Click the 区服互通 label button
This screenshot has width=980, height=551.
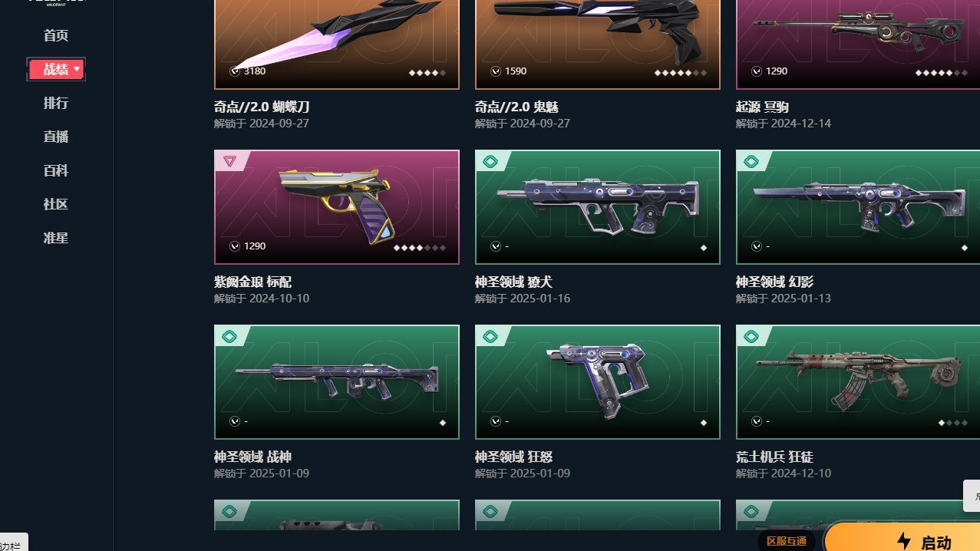click(787, 541)
